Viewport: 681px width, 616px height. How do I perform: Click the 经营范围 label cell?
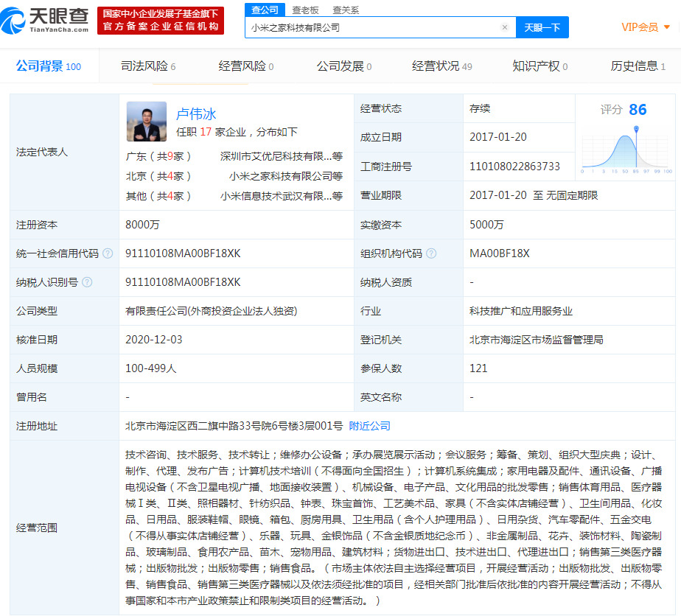point(64,528)
